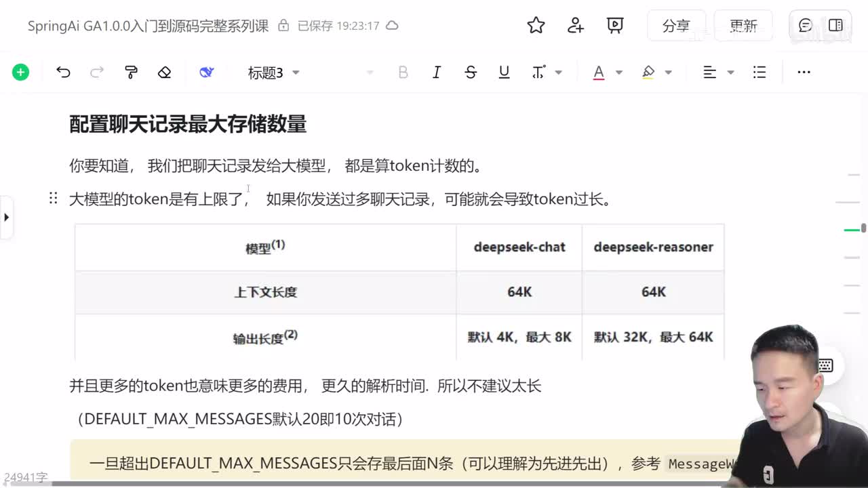Screen dimensions: 868x488
Task: Redo the last undone edit
Action: [x=97, y=73]
